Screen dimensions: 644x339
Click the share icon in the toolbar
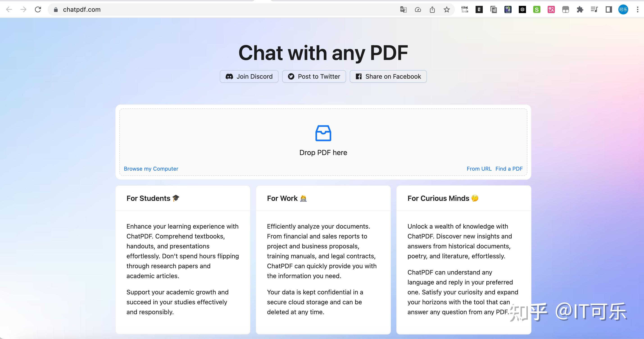[433, 9]
